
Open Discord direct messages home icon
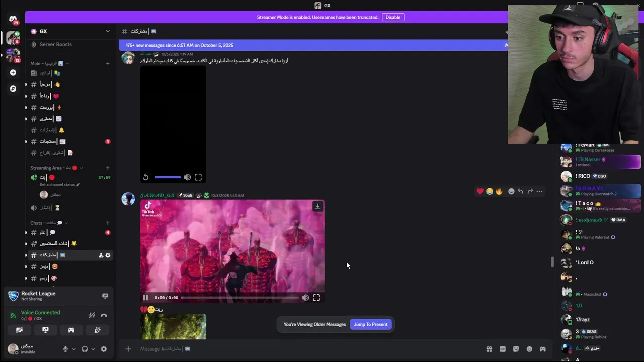[x=13, y=19]
